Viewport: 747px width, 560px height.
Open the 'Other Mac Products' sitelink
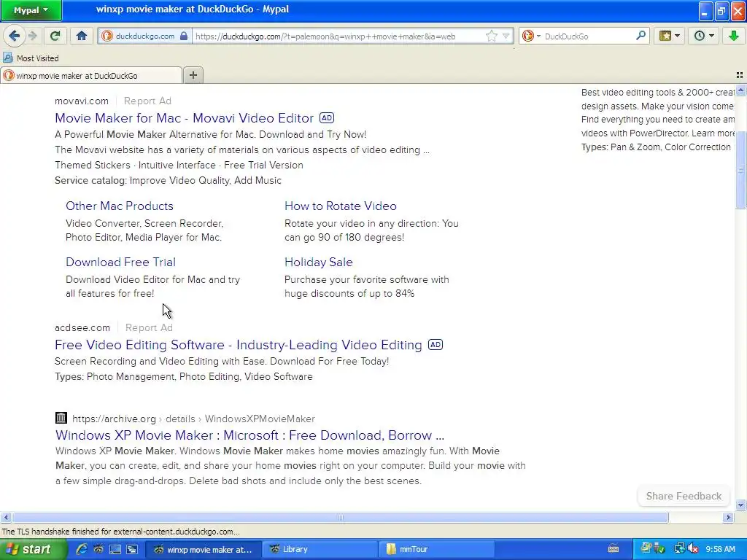click(x=120, y=206)
